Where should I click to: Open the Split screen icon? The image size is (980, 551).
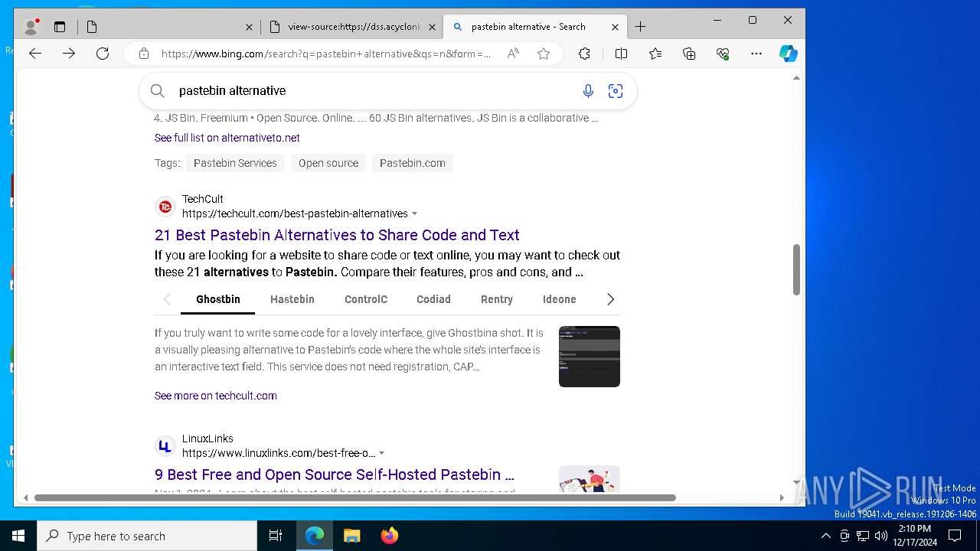[x=621, y=54]
